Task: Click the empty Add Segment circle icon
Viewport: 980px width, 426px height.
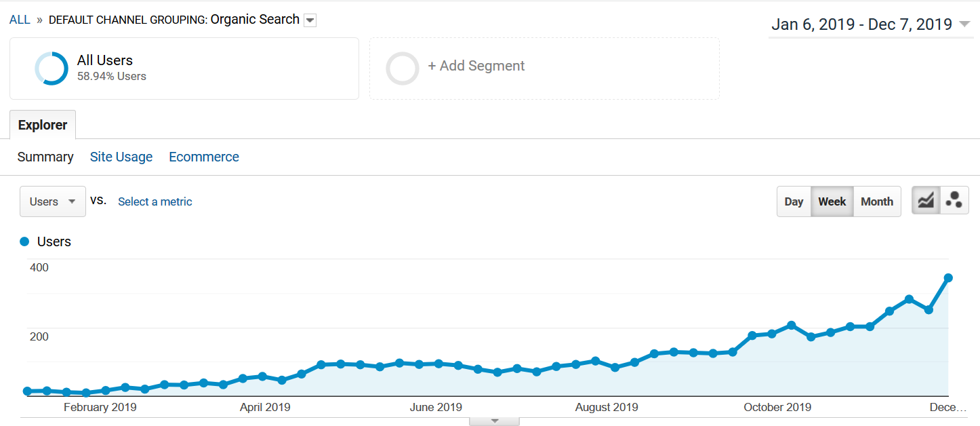Action: click(403, 69)
